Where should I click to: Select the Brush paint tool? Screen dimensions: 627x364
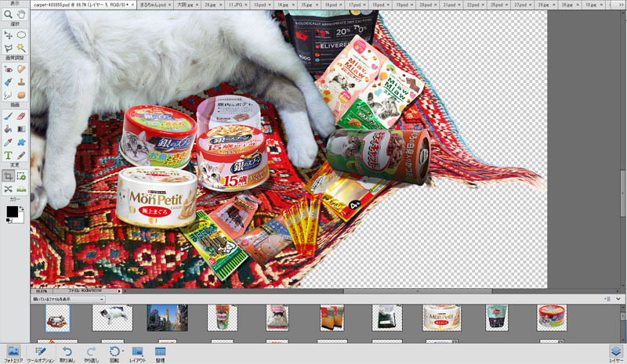click(x=8, y=117)
